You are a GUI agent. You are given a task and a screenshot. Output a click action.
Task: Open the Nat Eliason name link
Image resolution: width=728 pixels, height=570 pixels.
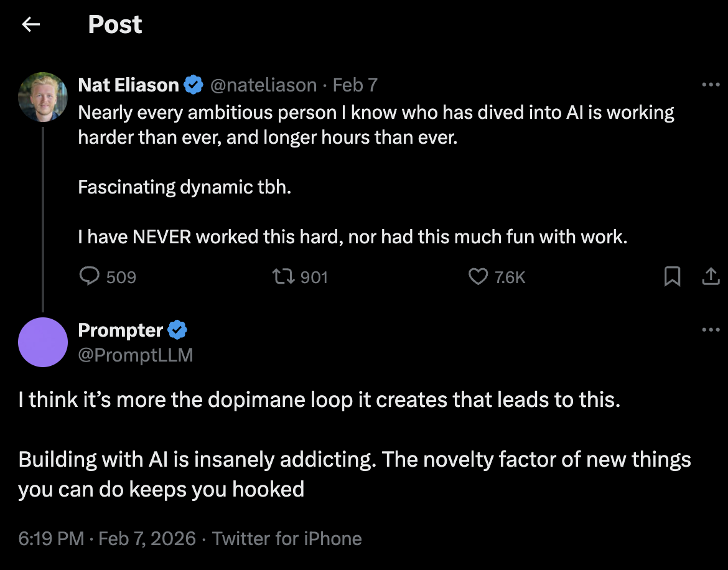[128, 85]
